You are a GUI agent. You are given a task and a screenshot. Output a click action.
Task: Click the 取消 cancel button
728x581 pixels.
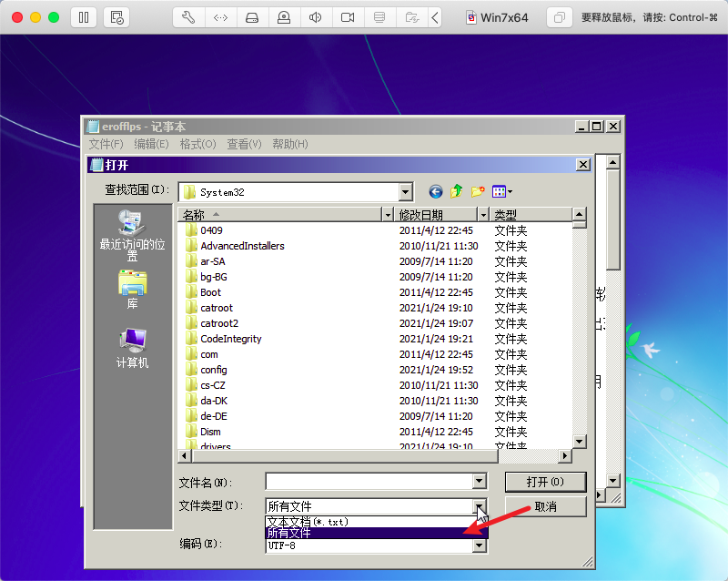click(x=545, y=506)
